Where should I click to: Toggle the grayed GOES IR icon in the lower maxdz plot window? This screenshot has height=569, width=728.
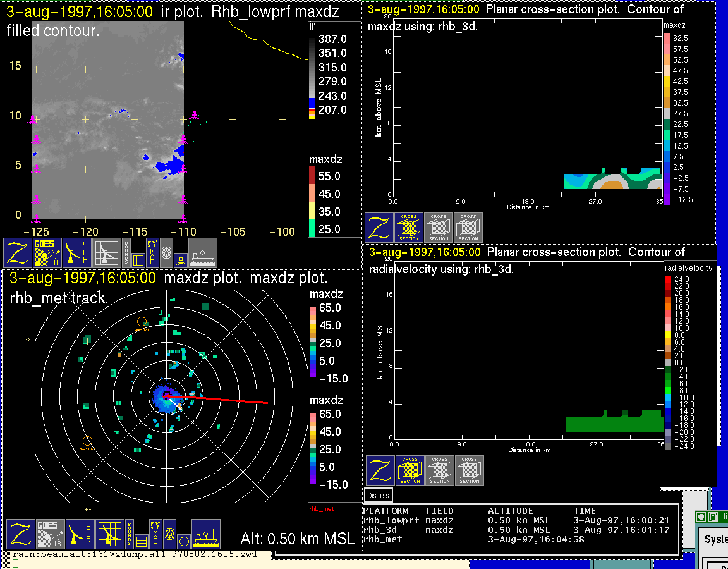pyautogui.click(x=50, y=535)
